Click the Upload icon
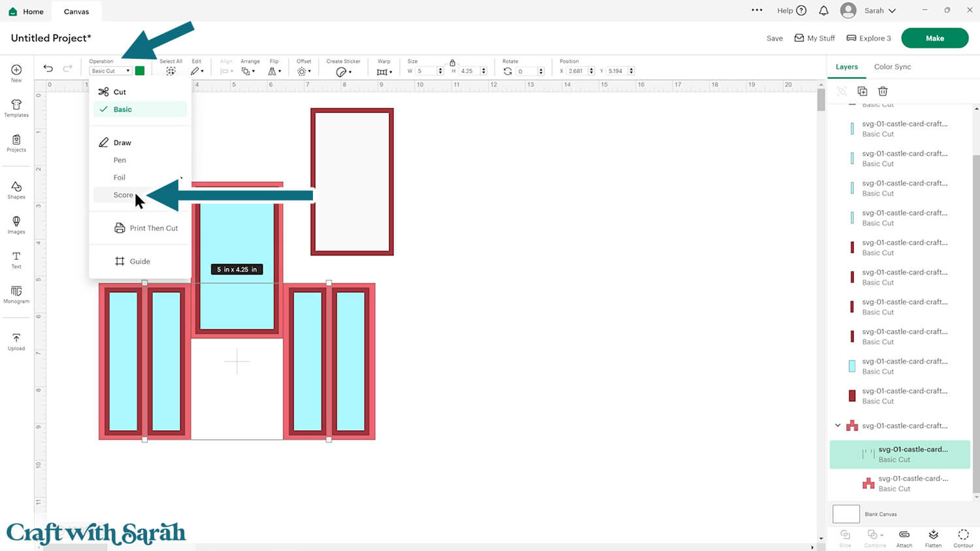The width and height of the screenshot is (980, 551). 16,341
